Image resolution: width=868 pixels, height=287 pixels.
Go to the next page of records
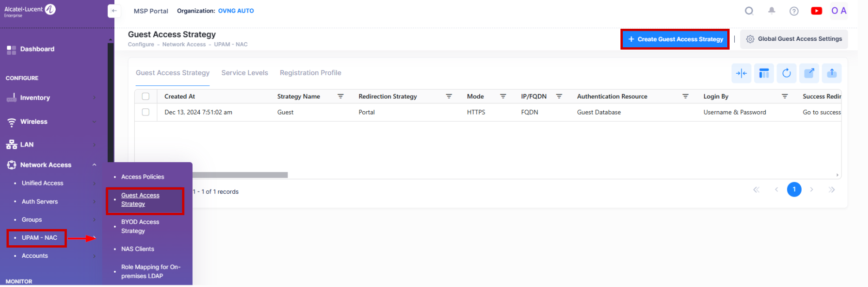(812, 190)
